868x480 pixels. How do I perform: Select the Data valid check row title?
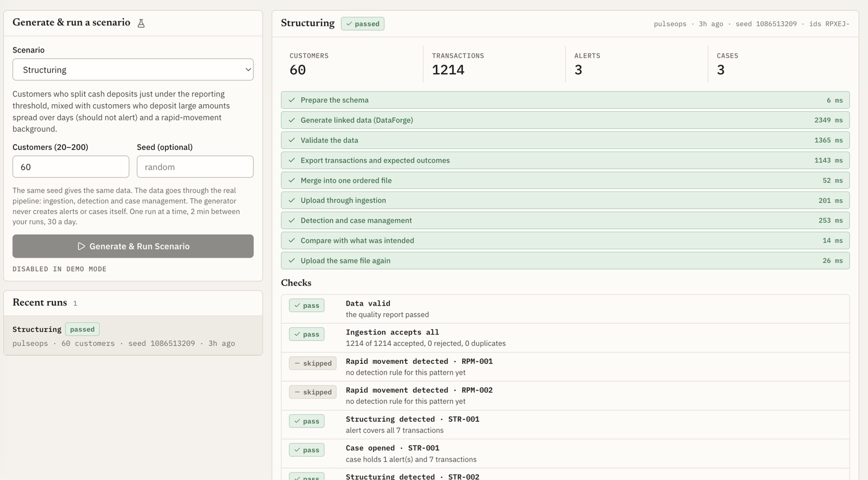click(x=368, y=304)
